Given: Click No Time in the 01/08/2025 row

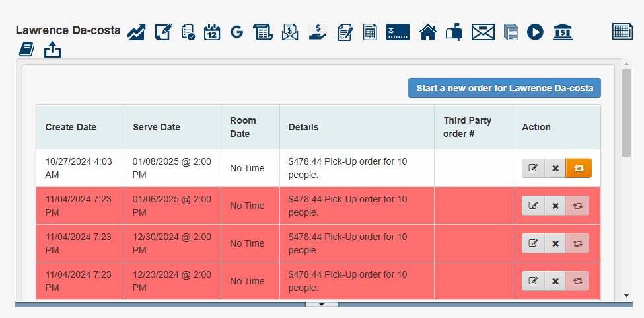Looking at the screenshot, I should pyautogui.click(x=247, y=168).
